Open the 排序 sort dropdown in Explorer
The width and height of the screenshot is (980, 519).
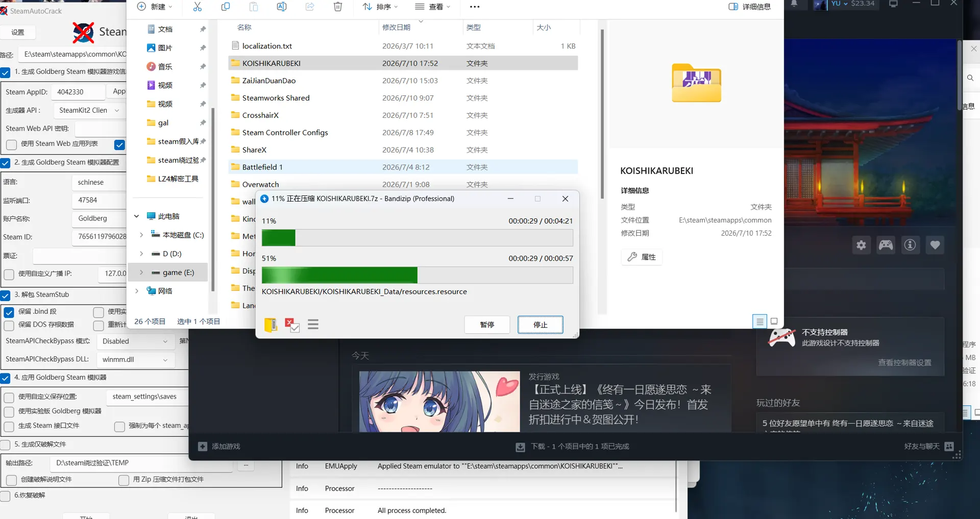click(x=380, y=7)
